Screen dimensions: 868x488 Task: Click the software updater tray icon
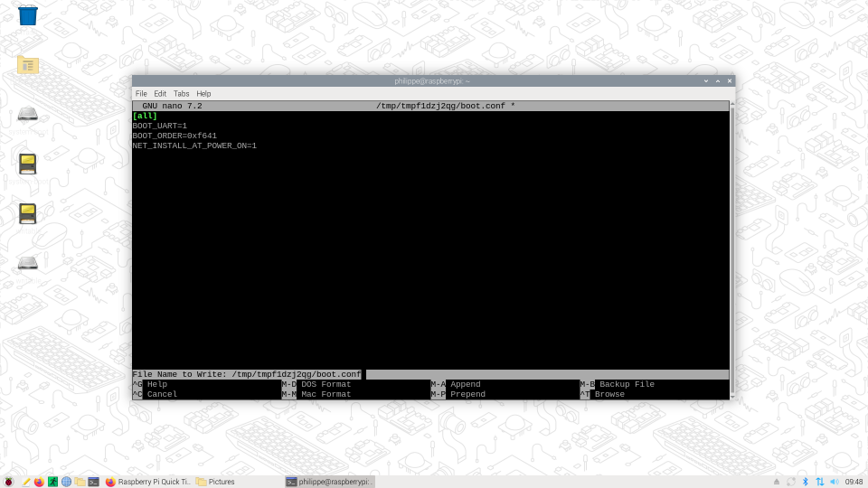(791, 482)
